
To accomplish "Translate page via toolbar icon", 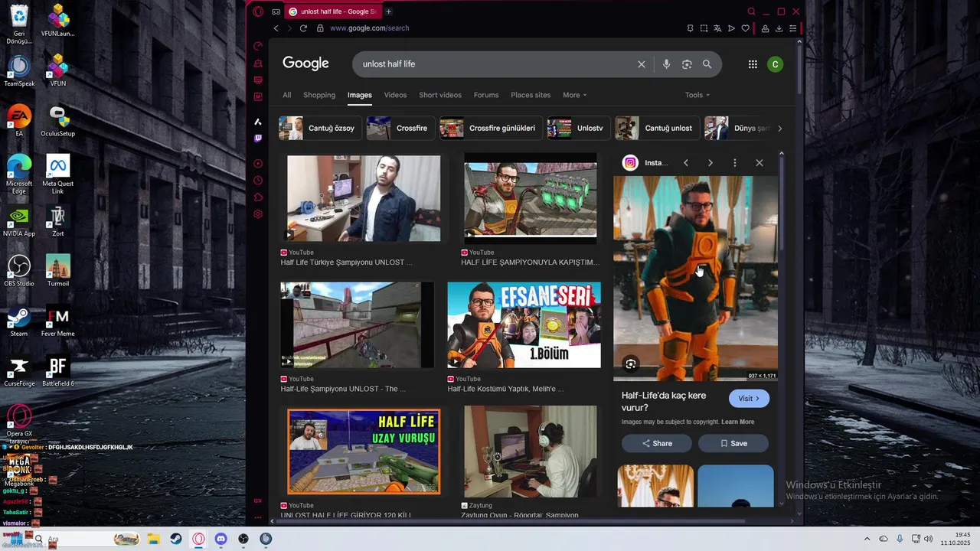I will coord(717,28).
